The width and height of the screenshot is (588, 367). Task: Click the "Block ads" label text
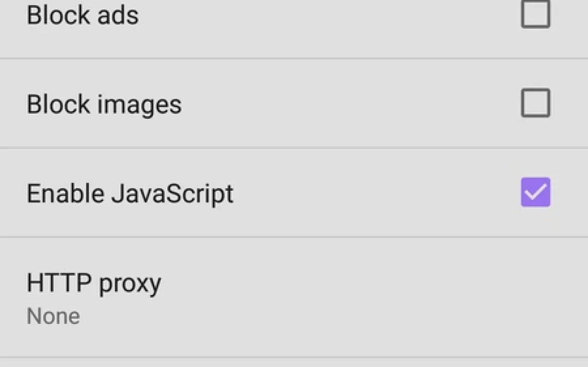(x=83, y=15)
